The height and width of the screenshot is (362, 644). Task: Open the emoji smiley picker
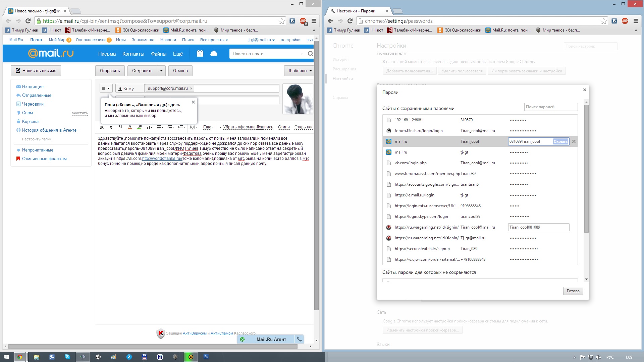194,127
